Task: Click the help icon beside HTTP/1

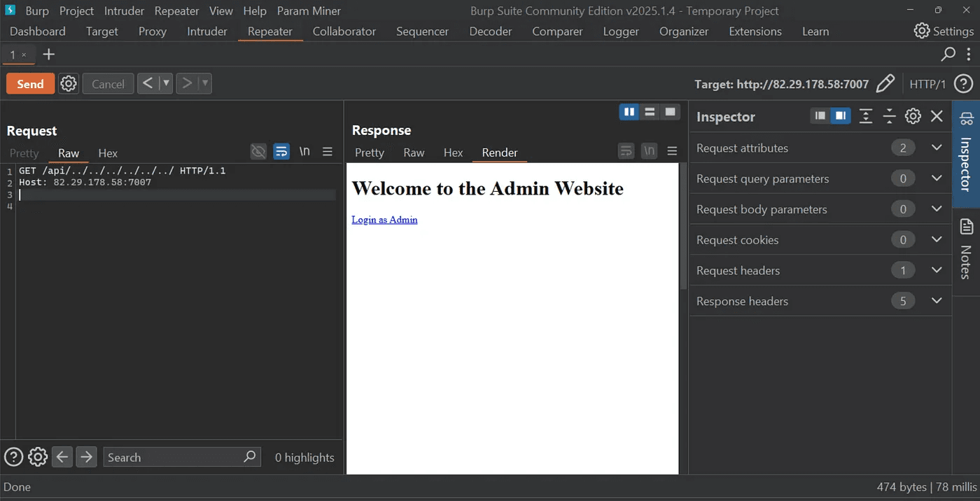Action: pos(963,84)
